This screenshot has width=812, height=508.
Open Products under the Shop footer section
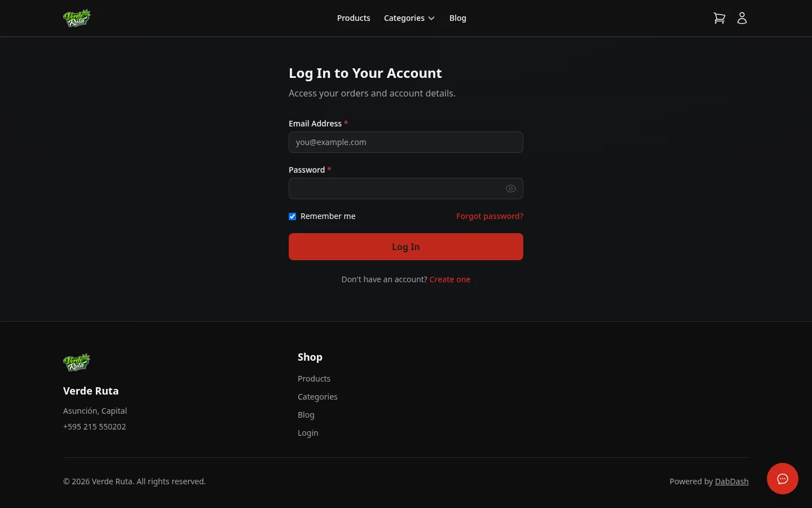click(314, 378)
